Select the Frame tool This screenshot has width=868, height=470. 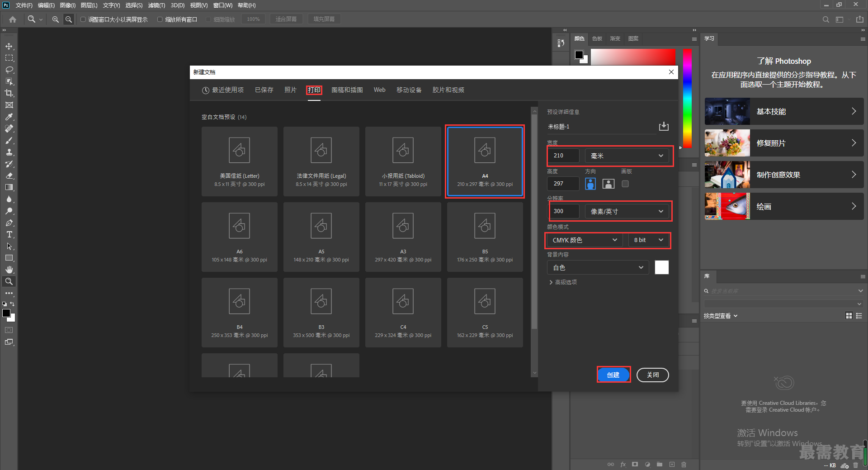9,105
